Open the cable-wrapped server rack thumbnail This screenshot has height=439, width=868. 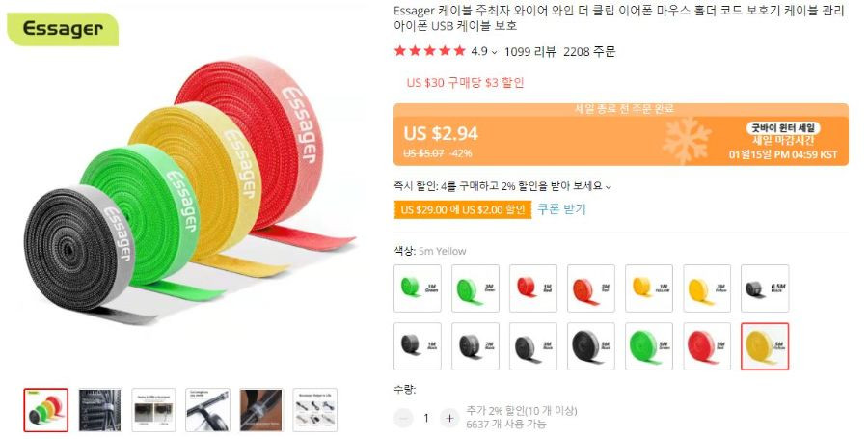click(99, 410)
